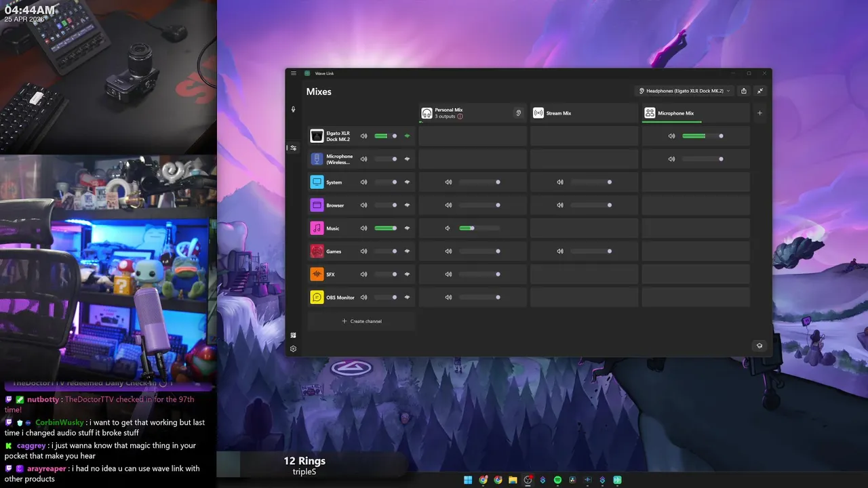Mute the Browser channel master
The width and height of the screenshot is (868, 488).
tap(363, 205)
